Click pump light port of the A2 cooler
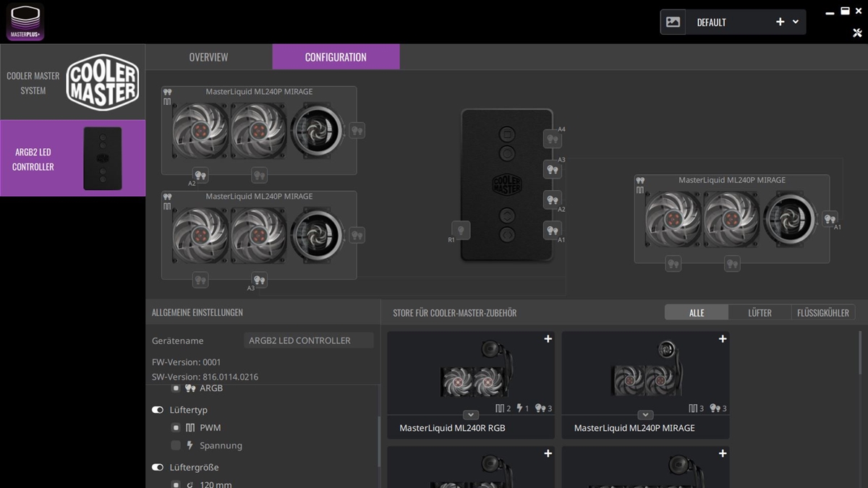The height and width of the screenshot is (488, 868). pos(357,130)
